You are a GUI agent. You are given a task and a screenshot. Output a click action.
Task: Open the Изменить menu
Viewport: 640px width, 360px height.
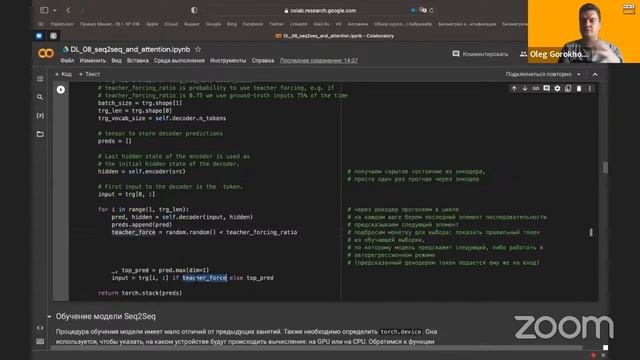93,60
